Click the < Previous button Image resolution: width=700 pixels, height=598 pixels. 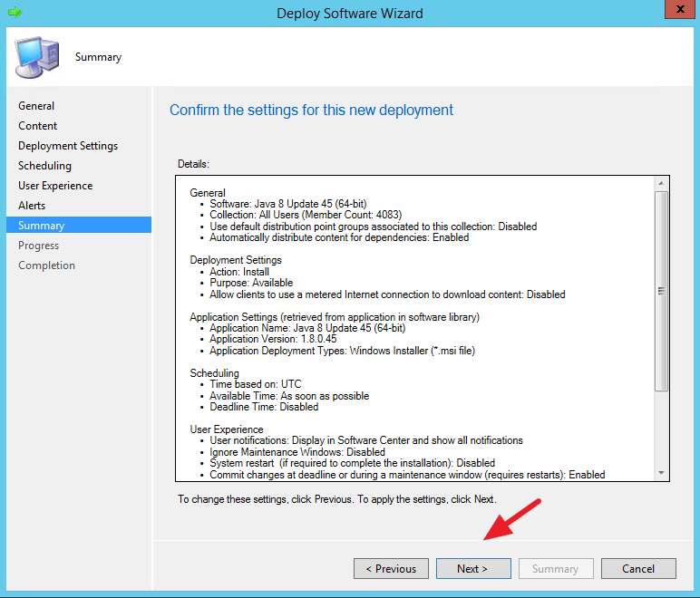[391, 569]
